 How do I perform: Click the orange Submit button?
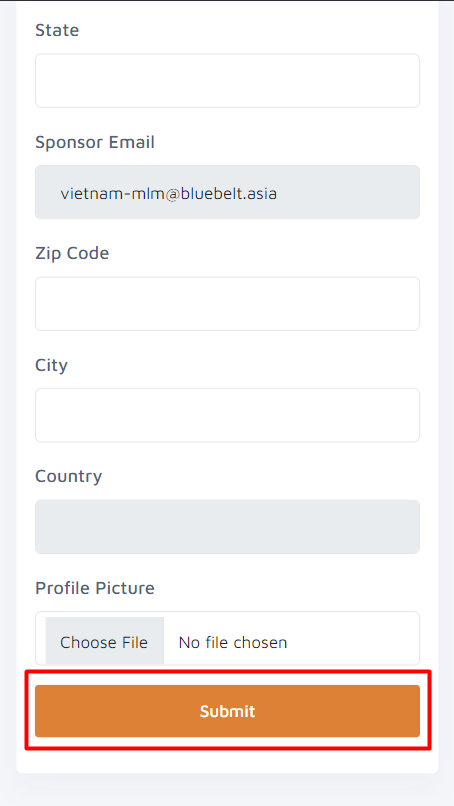227,711
